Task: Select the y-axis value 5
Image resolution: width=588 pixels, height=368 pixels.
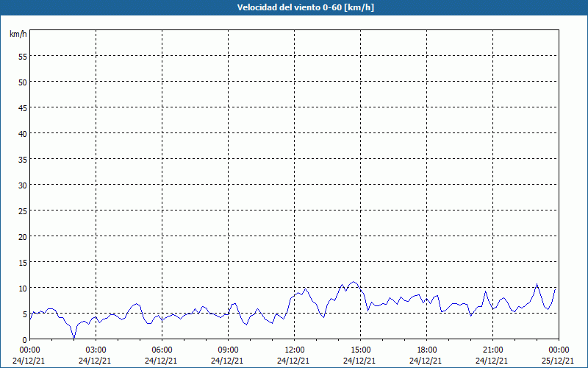Action: coord(25,314)
